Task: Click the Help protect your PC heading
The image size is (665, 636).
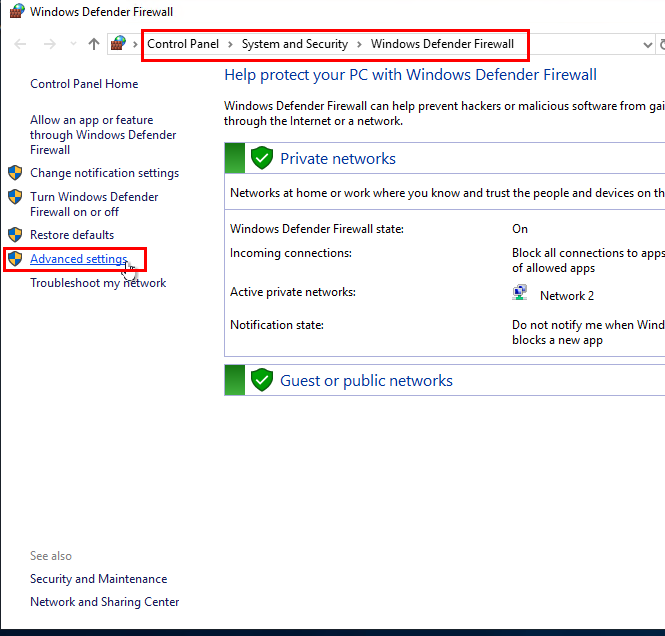Action: (410, 75)
